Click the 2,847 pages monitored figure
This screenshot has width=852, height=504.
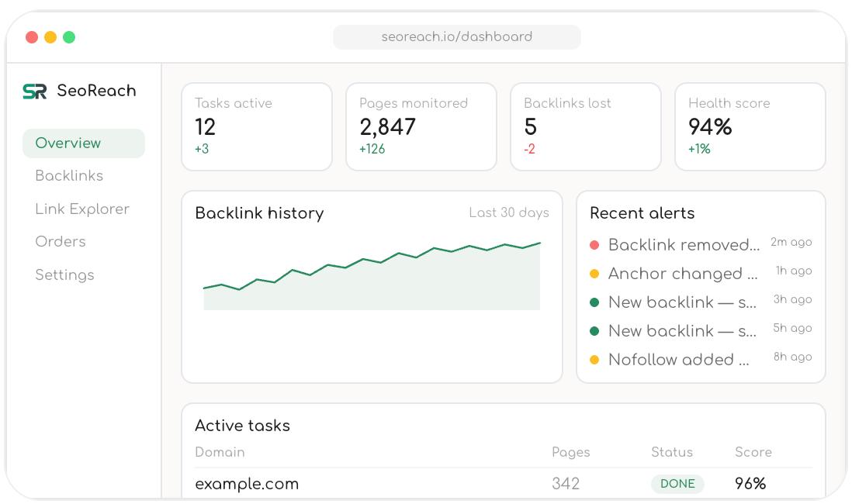click(387, 127)
